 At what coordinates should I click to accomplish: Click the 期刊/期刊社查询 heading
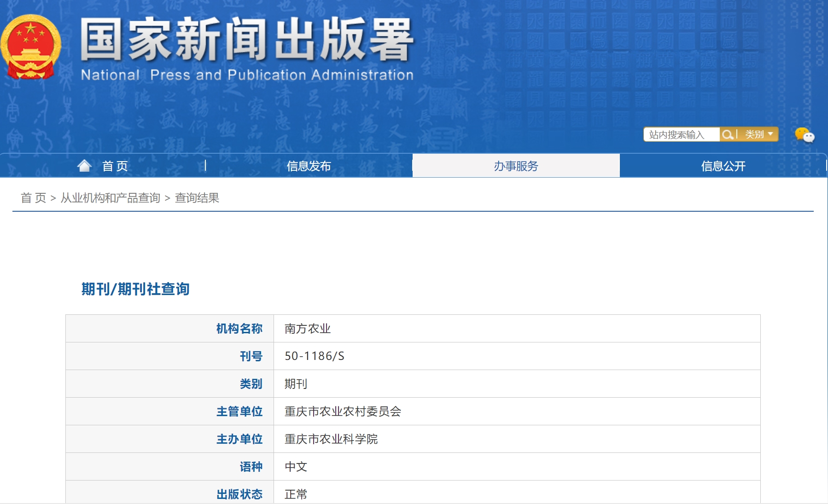click(135, 289)
